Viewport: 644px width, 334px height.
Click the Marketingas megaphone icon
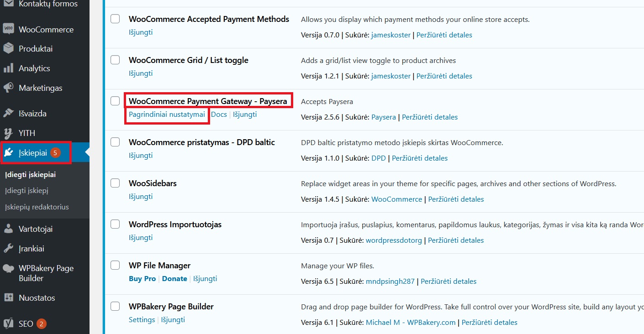click(x=8, y=88)
